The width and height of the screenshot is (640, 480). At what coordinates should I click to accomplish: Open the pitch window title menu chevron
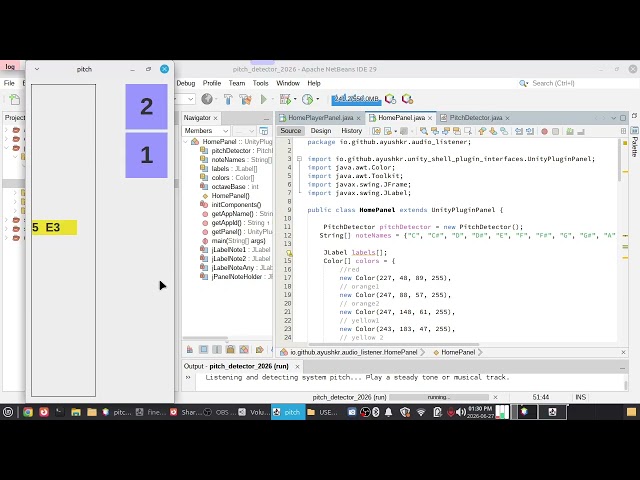click(37, 69)
